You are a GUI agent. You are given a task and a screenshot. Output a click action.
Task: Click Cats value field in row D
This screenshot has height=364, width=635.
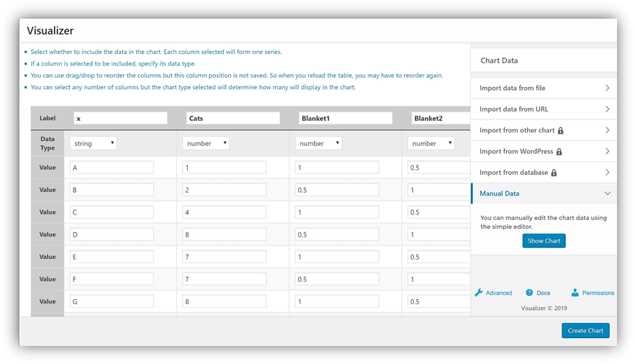click(x=224, y=235)
